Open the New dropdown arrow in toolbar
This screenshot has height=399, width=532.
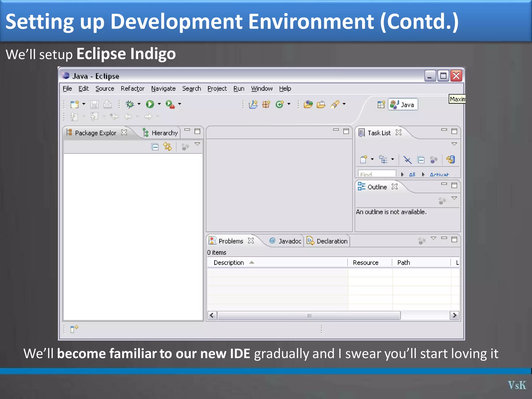pyautogui.click(x=84, y=104)
